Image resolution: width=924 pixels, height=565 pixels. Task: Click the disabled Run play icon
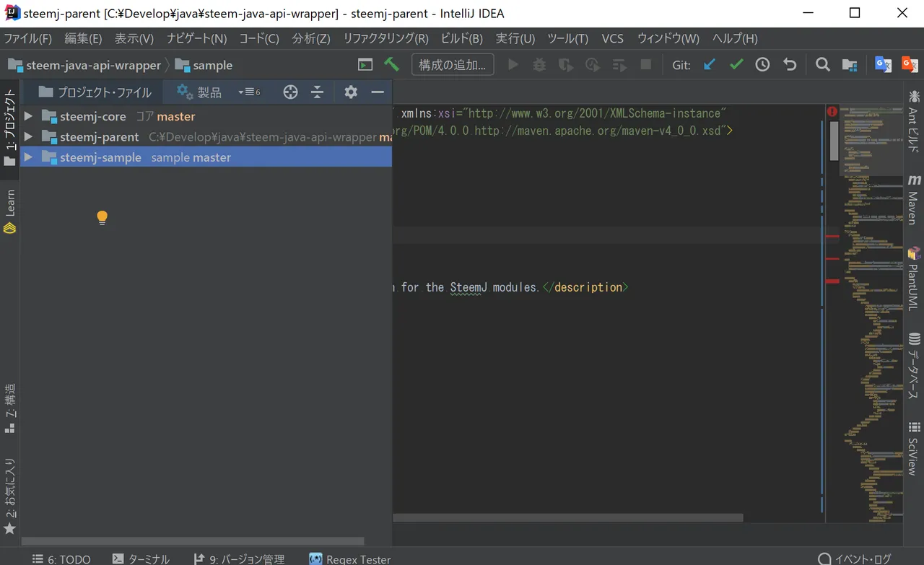pyautogui.click(x=513, y=64)
